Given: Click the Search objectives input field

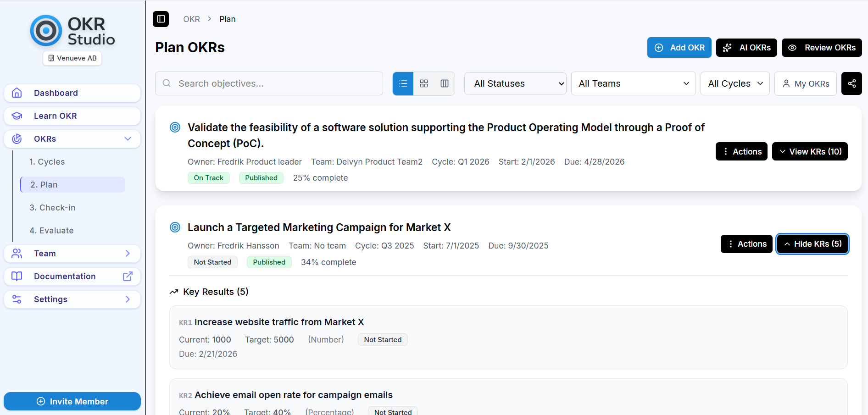Looking at the screenshot, I should 269,83.
